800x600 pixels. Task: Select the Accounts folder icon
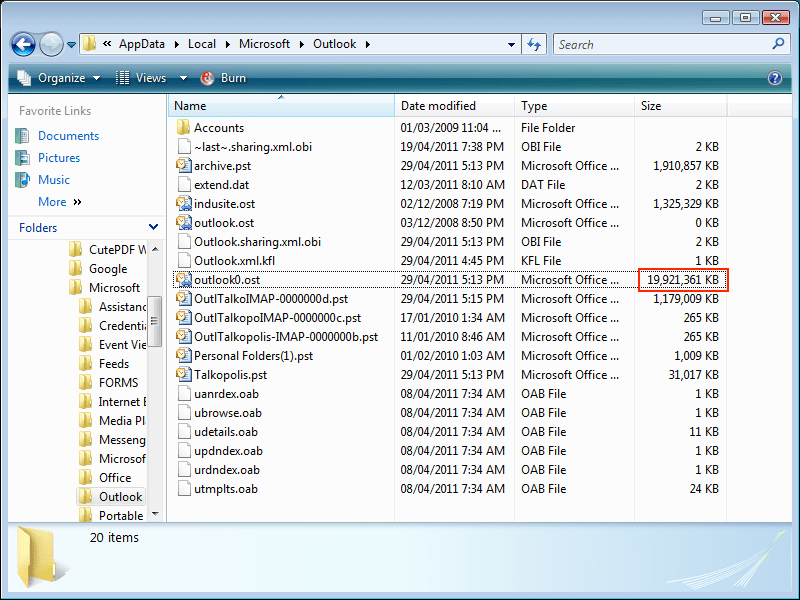coord(184,127)
